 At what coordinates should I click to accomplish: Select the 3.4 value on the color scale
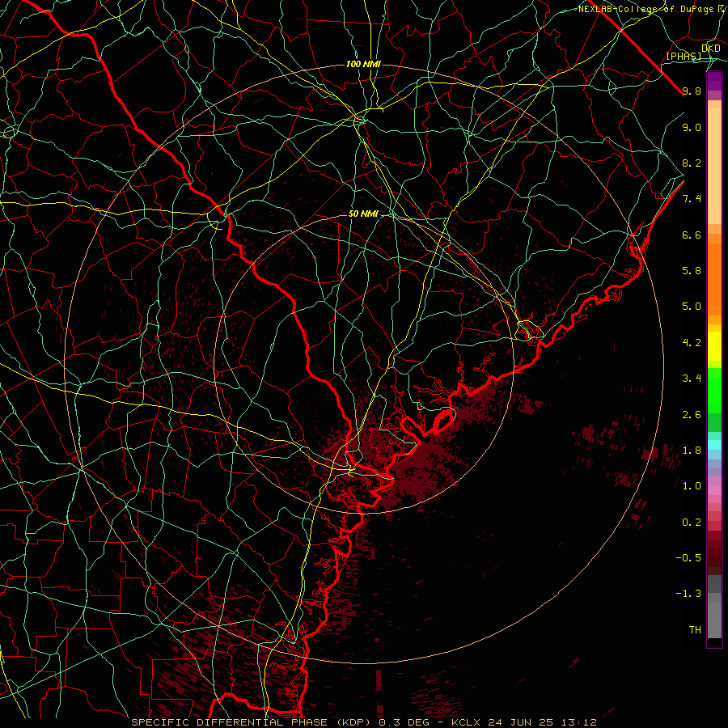692,379
